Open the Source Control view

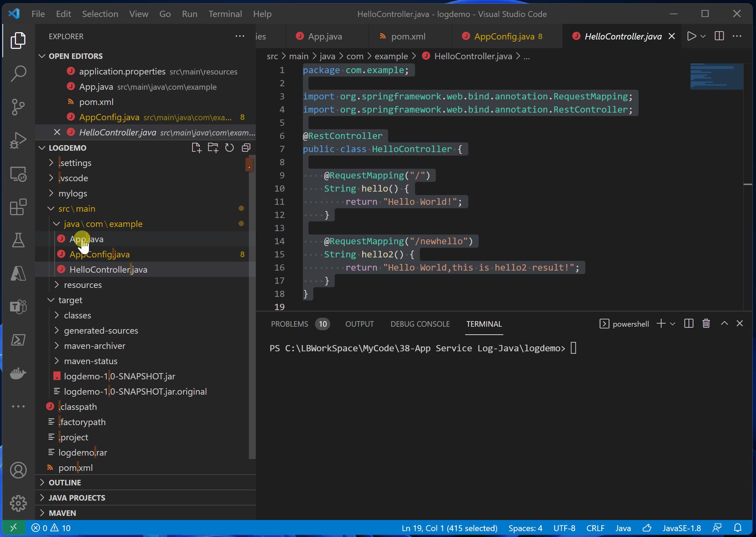pos(18,107)
